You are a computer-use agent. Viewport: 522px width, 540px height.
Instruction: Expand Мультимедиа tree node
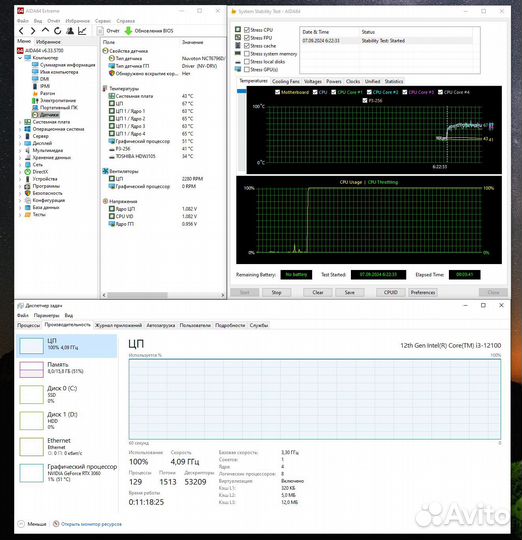point(20,150)
